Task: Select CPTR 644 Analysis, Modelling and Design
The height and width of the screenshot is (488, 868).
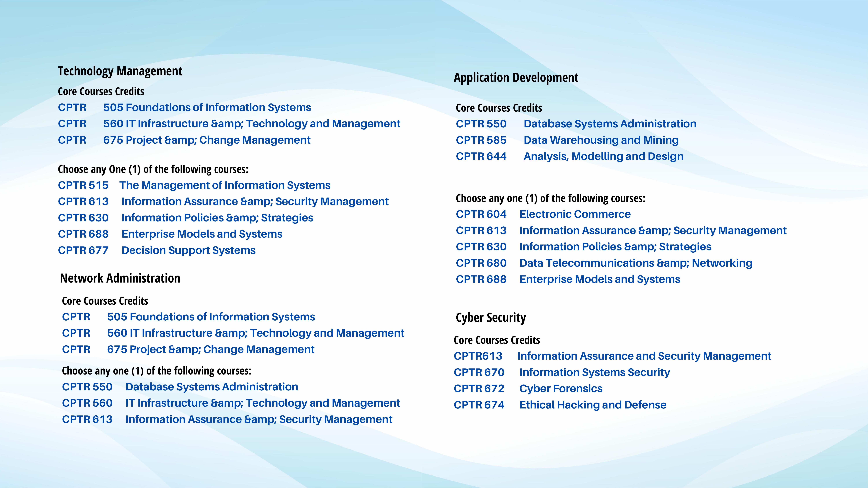Action: (x=569, y=156)
